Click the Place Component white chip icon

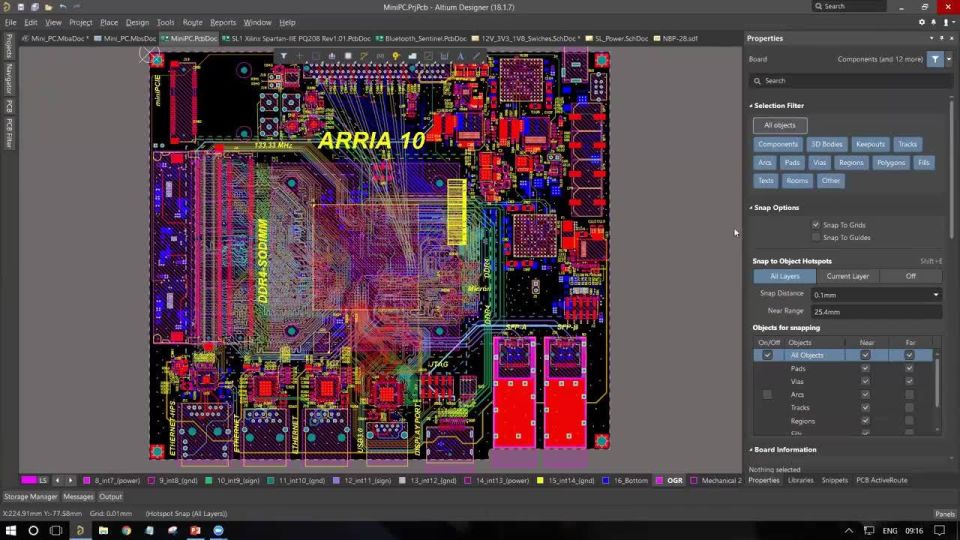click(x=348, y=56)
